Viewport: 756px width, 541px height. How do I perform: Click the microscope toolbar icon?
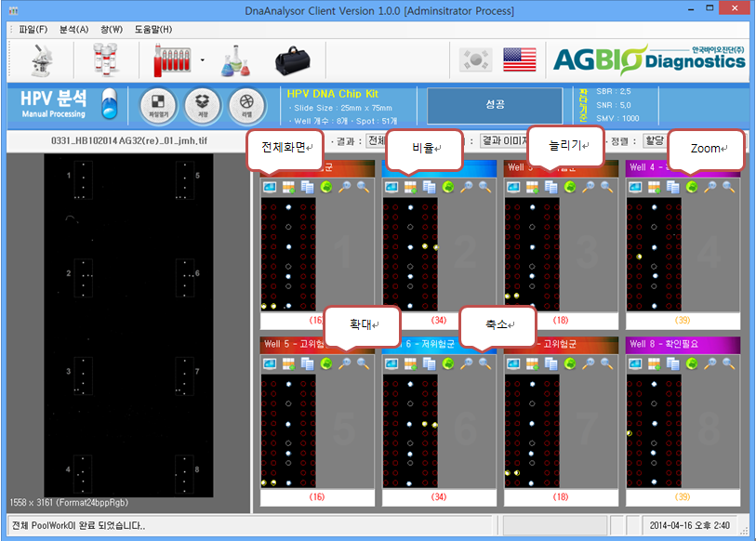[42, 60]
